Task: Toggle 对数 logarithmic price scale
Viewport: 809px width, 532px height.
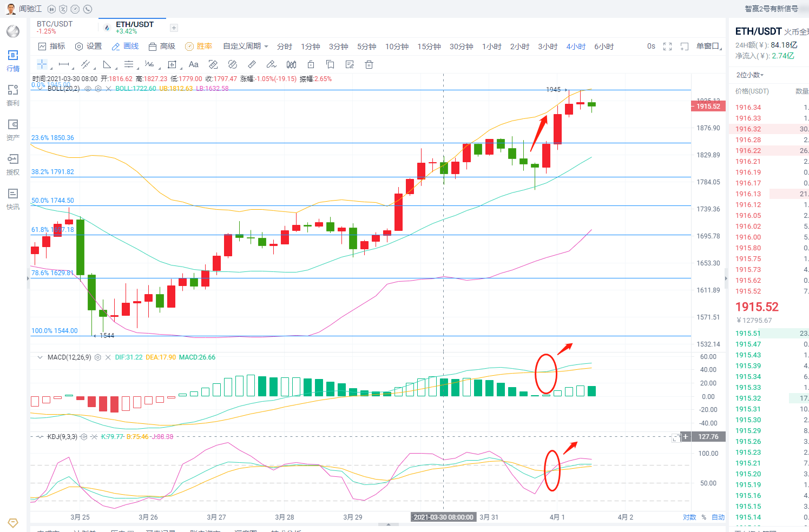Action: tap(689, 517)
